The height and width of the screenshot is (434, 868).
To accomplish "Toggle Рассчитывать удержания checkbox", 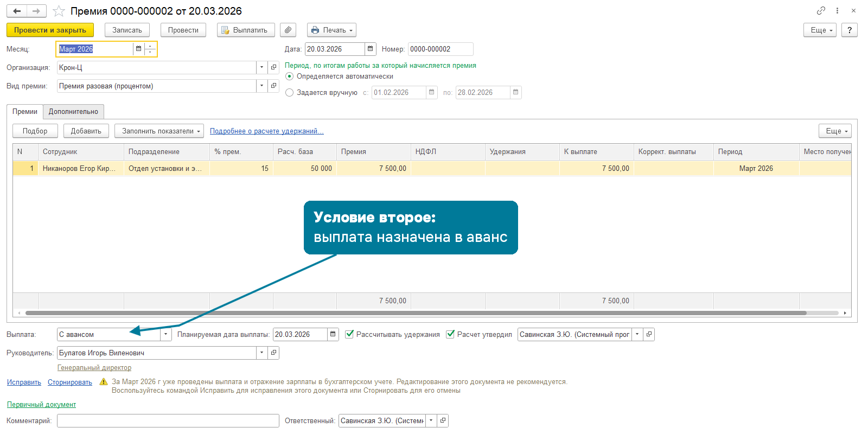I will coord(349,334).
